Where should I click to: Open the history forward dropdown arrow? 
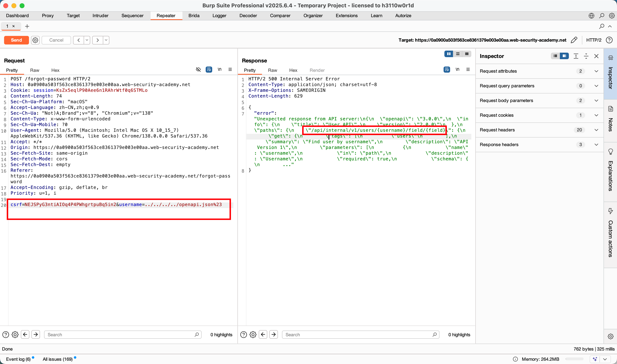click(x=106, y=40)
